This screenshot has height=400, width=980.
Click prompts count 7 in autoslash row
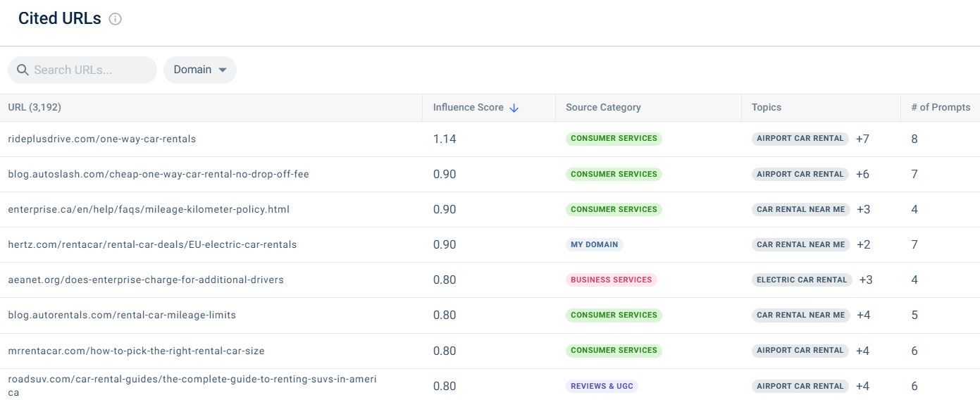(x=914, y=174)
